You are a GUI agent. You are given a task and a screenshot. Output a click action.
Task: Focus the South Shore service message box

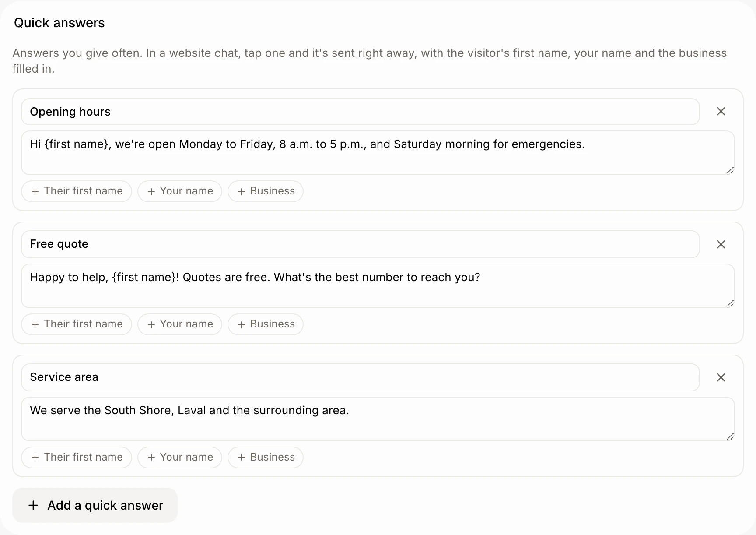click(378, 419)
